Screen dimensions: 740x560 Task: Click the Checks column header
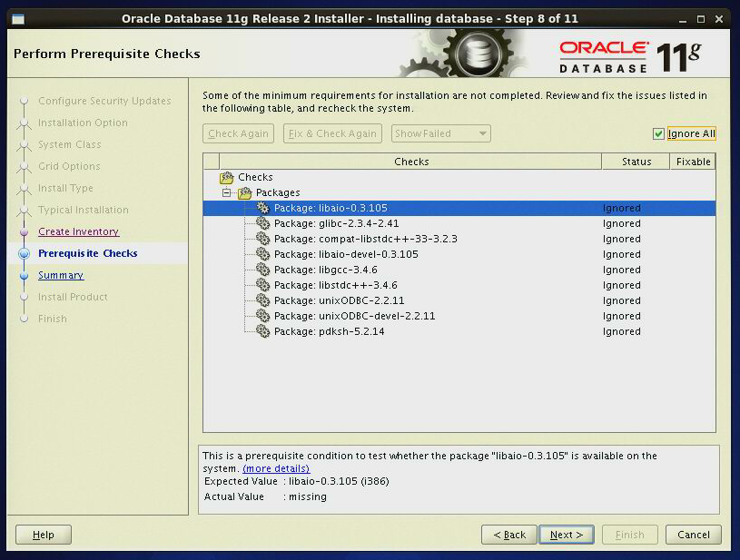(410, 162)
